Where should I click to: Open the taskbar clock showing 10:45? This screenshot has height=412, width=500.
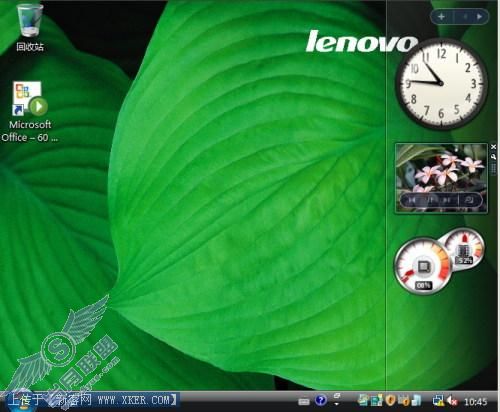click(476, 402)
